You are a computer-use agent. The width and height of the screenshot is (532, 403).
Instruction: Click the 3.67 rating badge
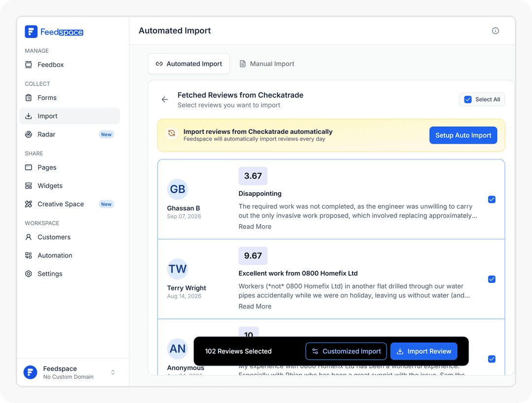pos(253,176)
